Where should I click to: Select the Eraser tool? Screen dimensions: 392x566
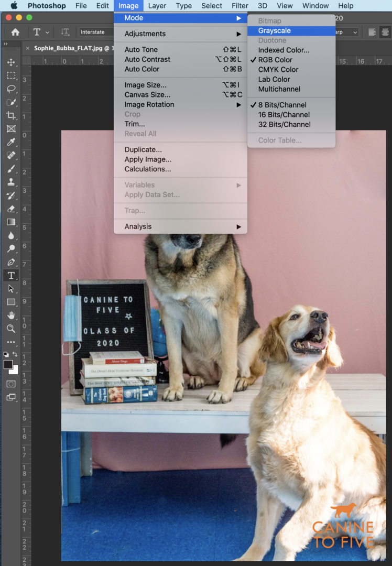[11, 209]
